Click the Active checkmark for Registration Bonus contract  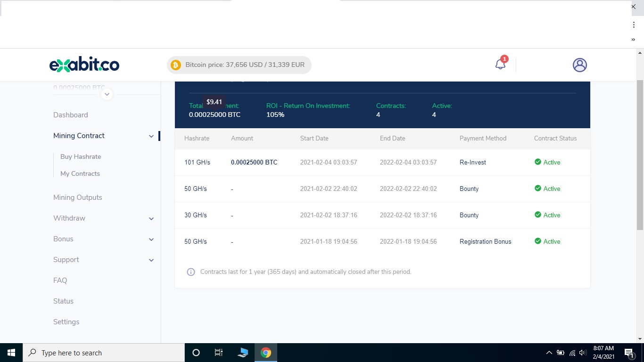[x=537, y=241]
